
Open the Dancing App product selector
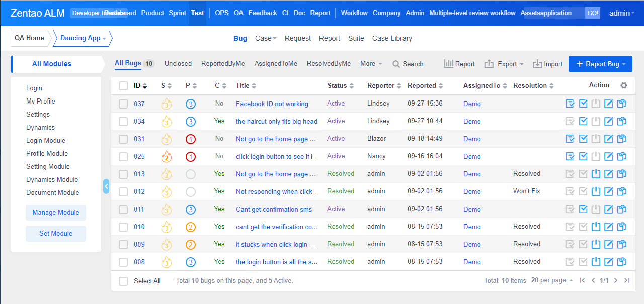coord(83,38)
